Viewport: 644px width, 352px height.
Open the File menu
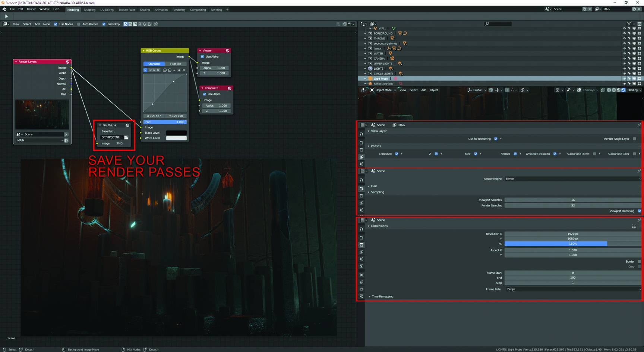coord(12,9)
